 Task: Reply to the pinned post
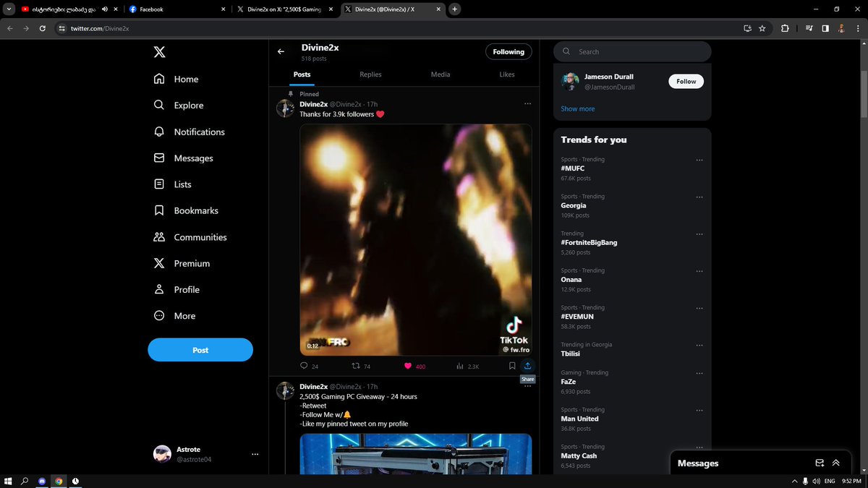[310, 366]
